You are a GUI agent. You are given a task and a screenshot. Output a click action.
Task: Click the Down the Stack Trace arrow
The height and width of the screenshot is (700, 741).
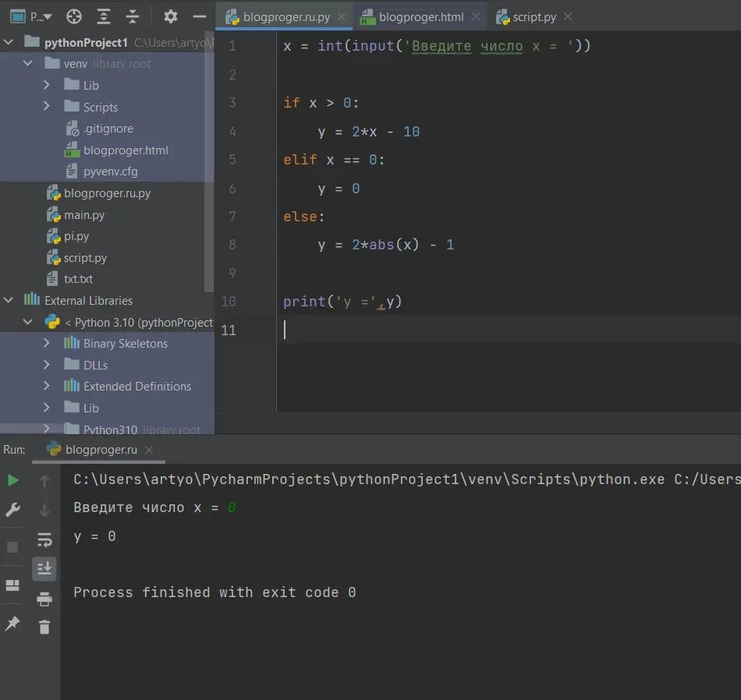click(x=44, y=510)
